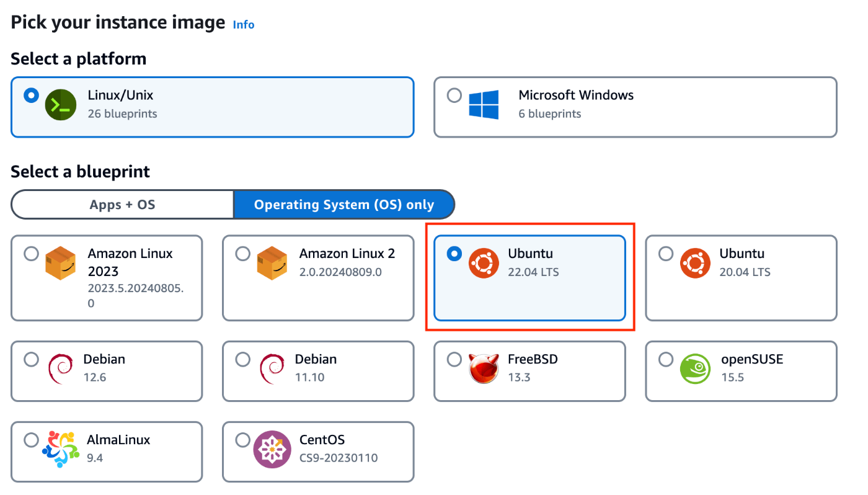This screenshot has height=495, width=868.
Task: Click the 'CS9-20230110' version text
Action: pyautogui.click(x=339, y=458)
